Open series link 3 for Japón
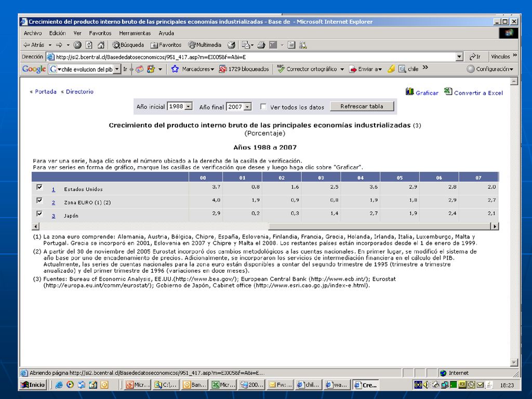 tap(54, 216)
